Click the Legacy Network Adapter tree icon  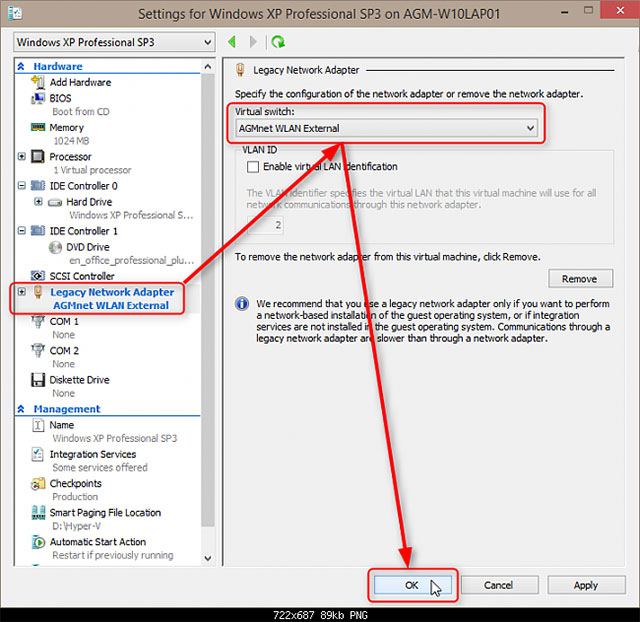coord(38,292)
